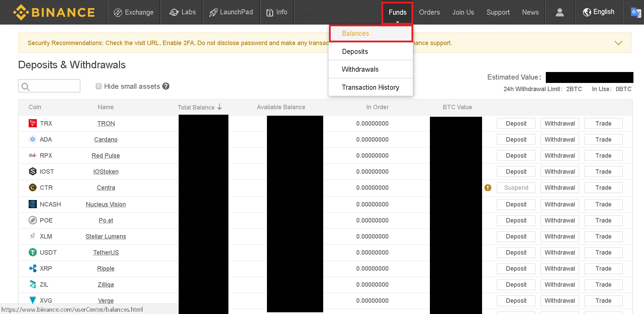Click Trade for XVG
The width and height of the screenshot is (644, 314).
(x=603, y=301)
